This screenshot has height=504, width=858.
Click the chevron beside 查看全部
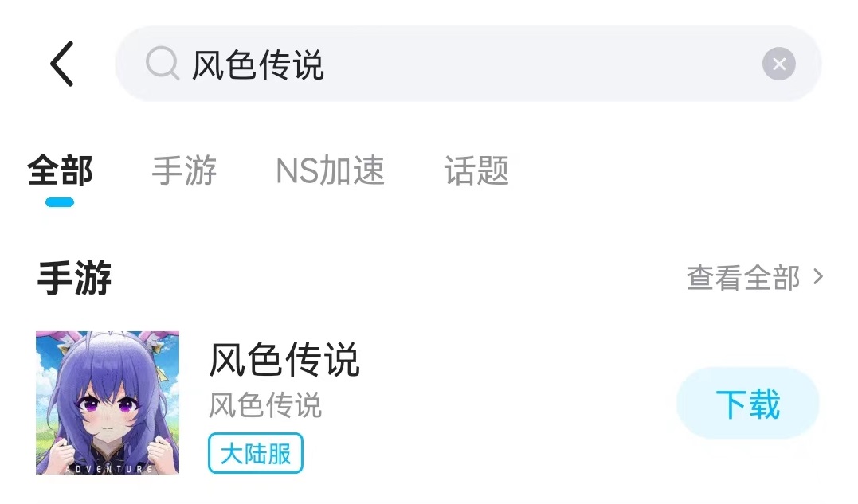pyautogui.click(x=818, y=277)
